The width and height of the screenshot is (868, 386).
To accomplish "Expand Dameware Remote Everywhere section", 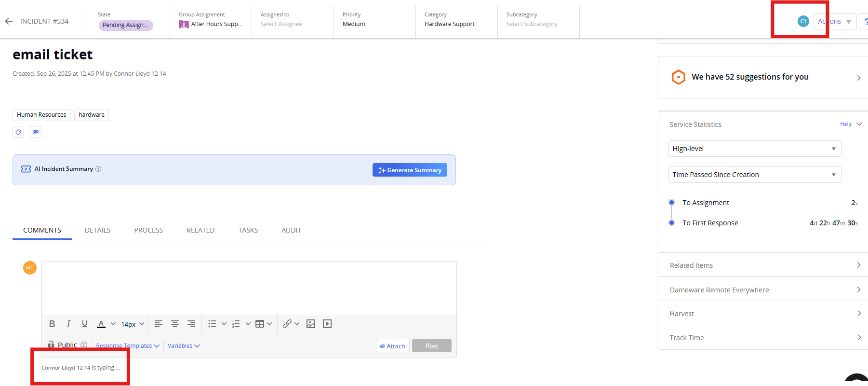I will tap(763, 289).
